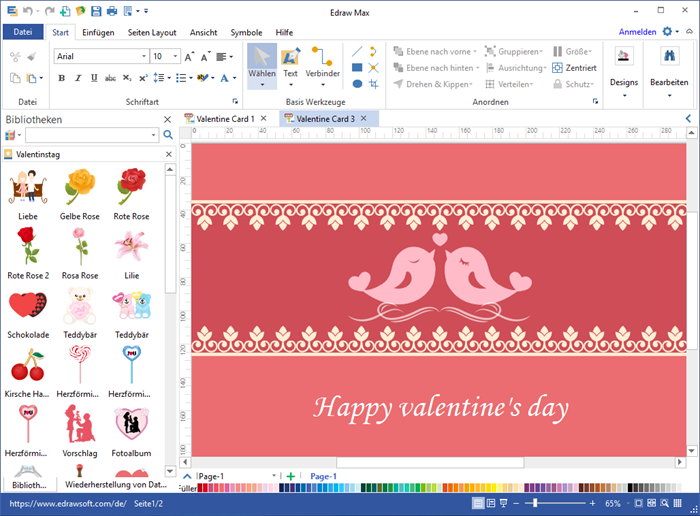Select the crop tool icon
Viewport: 700px width, 516px height.
tap(373, 85)
